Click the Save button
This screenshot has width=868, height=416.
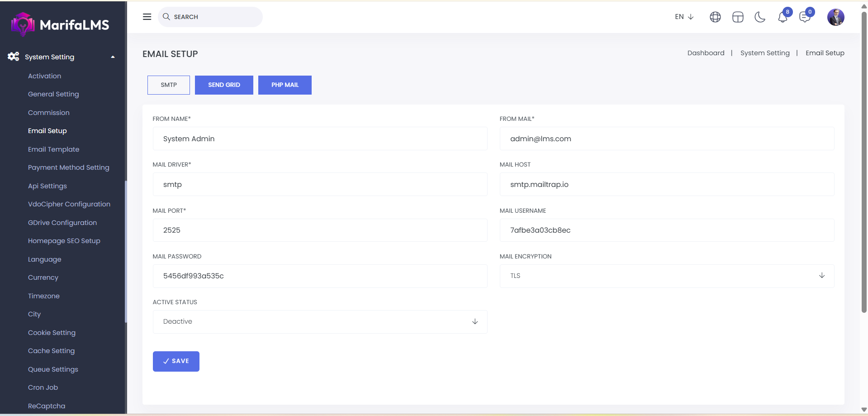pos(176,361)
